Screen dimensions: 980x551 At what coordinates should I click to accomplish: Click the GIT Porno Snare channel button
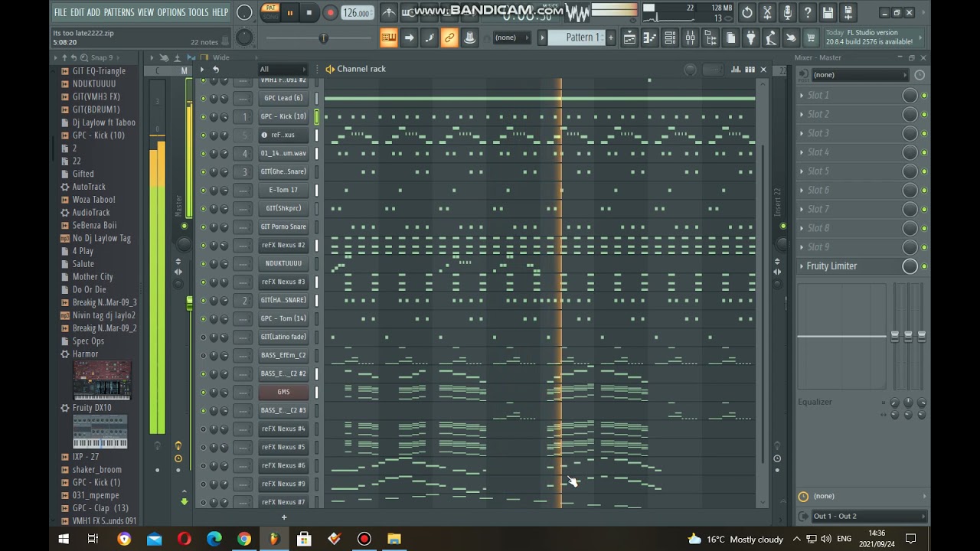pos(283,227)
